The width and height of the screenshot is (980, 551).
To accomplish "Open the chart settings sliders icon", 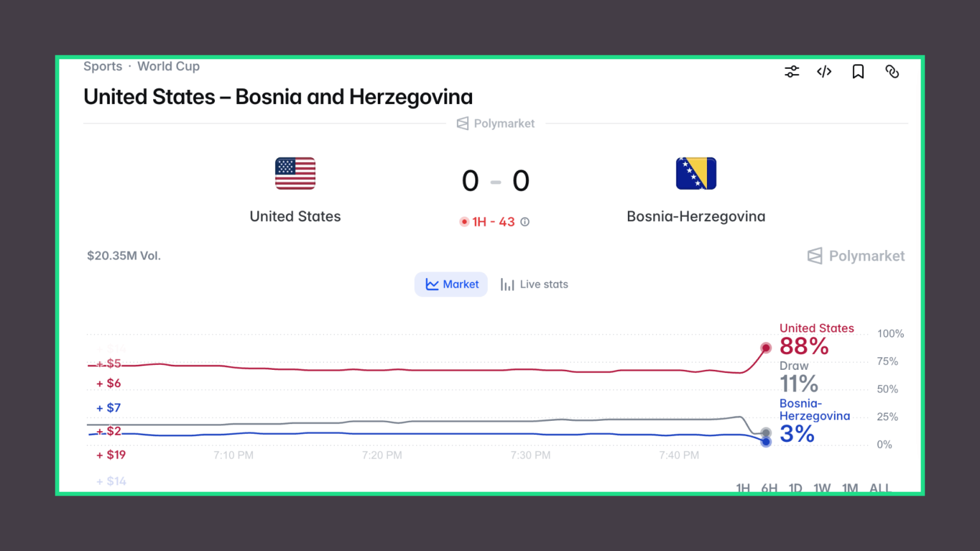I will click(792, 71).
